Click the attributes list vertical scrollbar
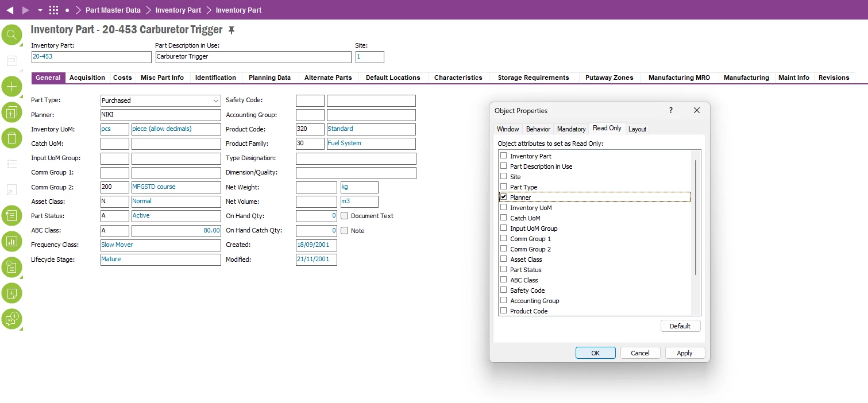The width and height of the screenshot is (868, 403). click(x=696, y=218)
